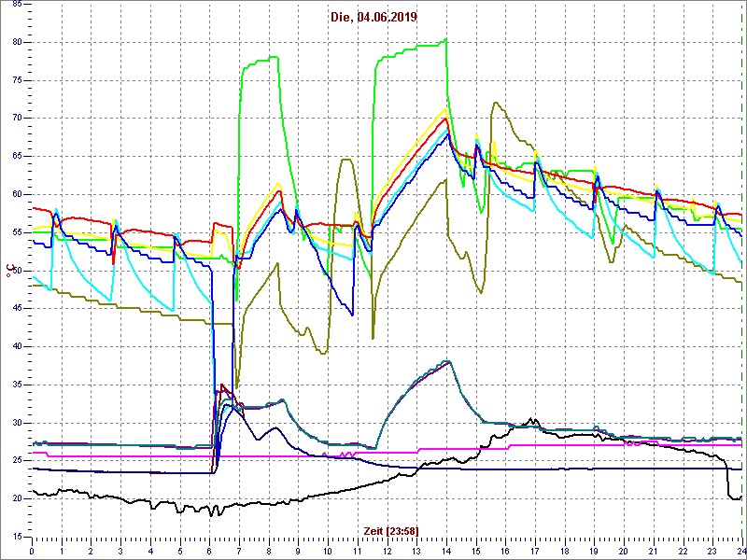Select the 20 value on temperature axis
The image size is (747, 560).
click(x=16, y=498)
